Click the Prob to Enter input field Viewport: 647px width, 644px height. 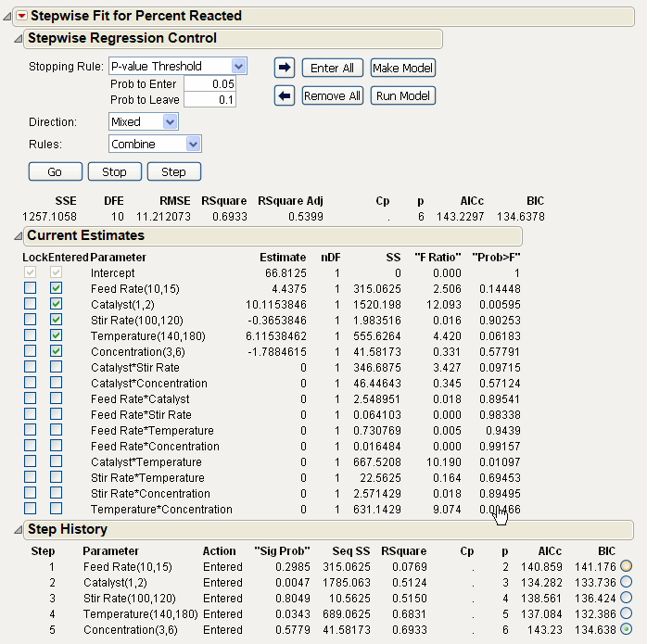(x=209, y=83)
